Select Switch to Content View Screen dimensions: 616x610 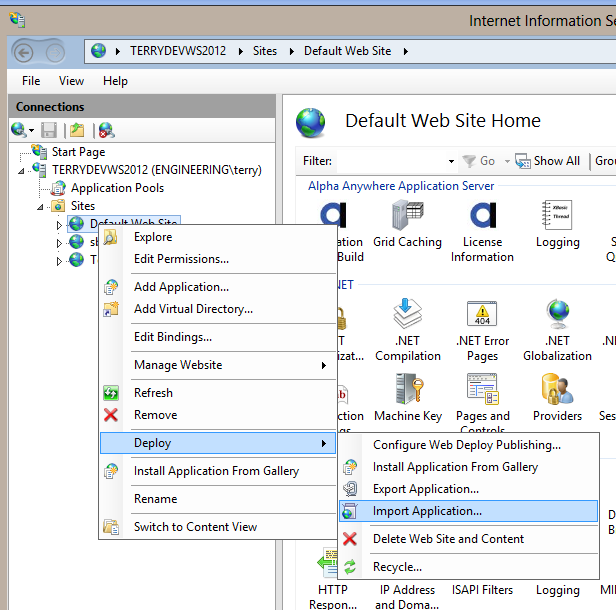[x=218, y=526]
